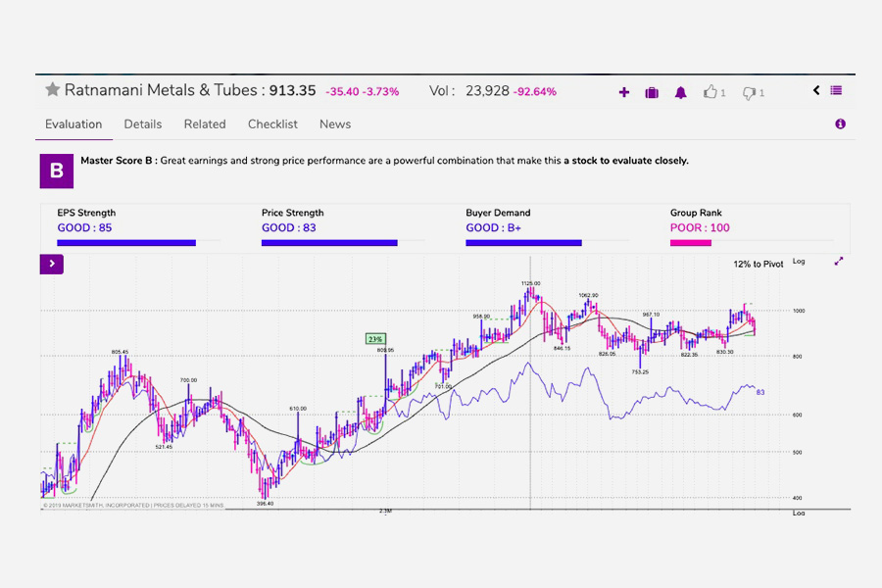Open the Related tab

(x=205, y=124)
